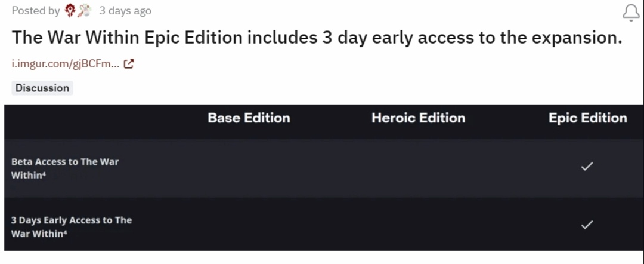Click the 'Posted by' text
Screen dimensions: 644x264
tap(35, 11)
